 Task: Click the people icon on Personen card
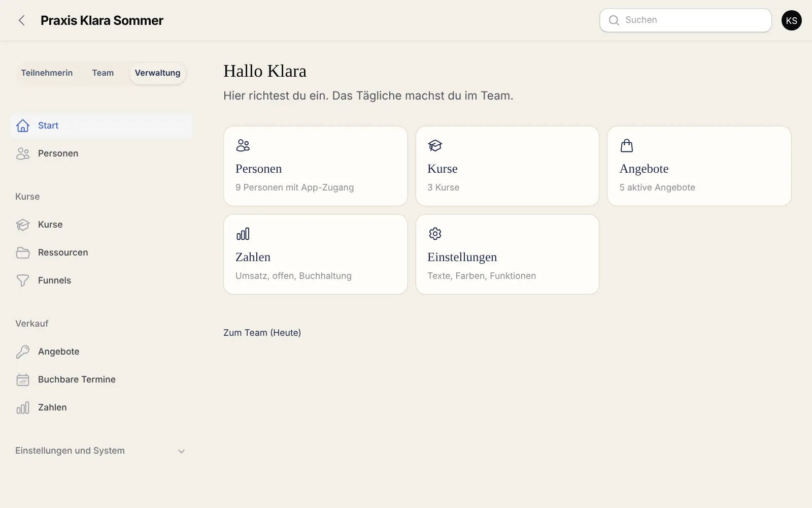tap(243, 146)
